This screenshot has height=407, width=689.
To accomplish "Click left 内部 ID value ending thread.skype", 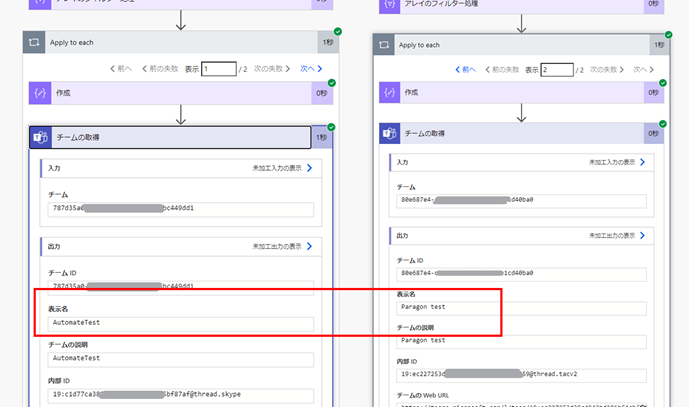I will point(181,396).
